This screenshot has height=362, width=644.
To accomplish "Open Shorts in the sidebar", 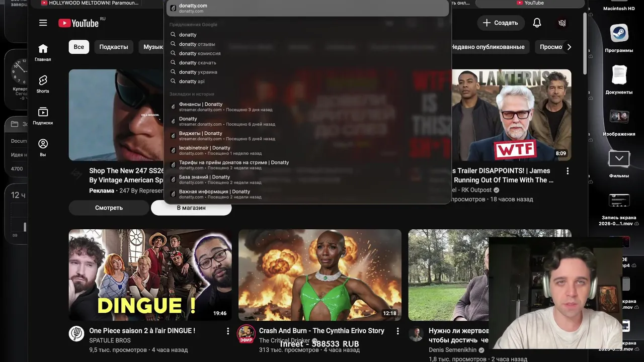I will [43, 84].
